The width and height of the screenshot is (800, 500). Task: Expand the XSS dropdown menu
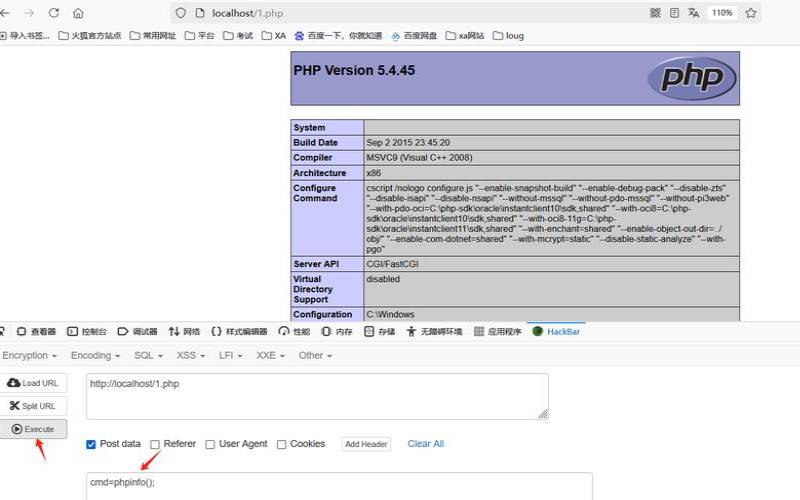(x=190, y=355)
